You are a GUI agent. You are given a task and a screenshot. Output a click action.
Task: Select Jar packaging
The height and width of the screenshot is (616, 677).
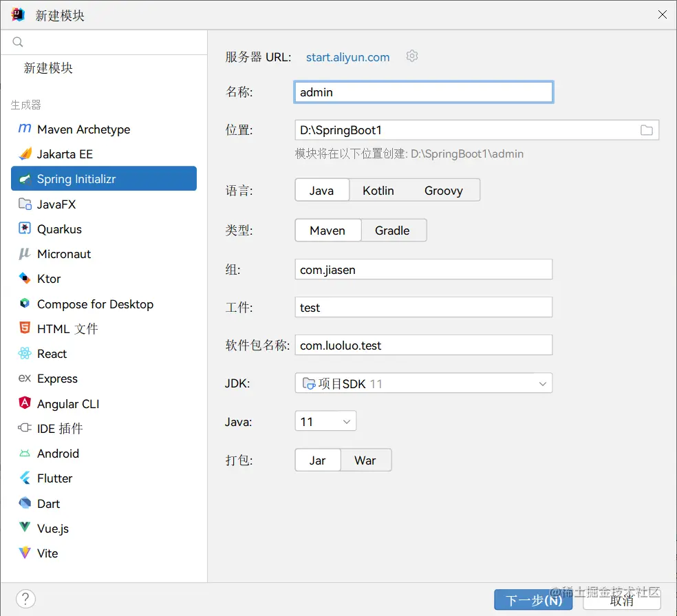pos(317,460)
